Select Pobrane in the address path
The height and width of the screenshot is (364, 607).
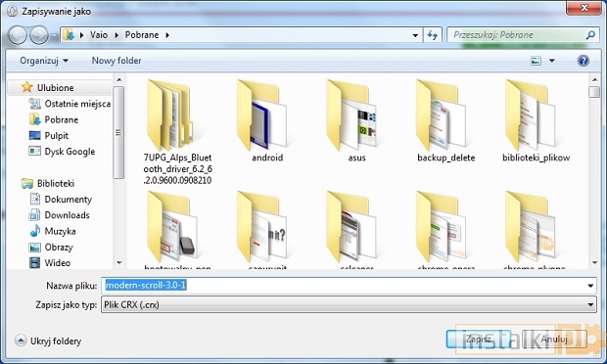[142, 35]
